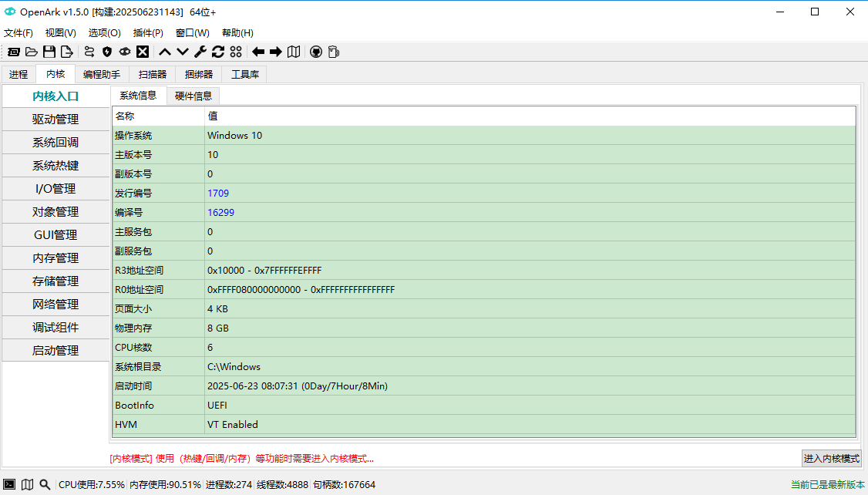Open the 插件(P) menu

(148, 33)
